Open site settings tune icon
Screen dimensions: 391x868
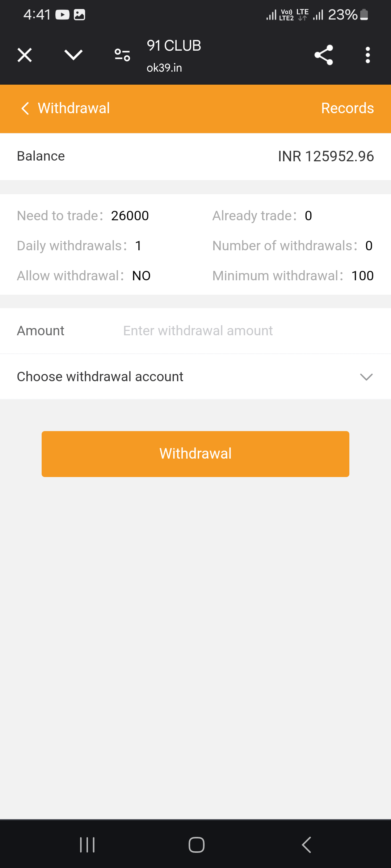point(122,55)
